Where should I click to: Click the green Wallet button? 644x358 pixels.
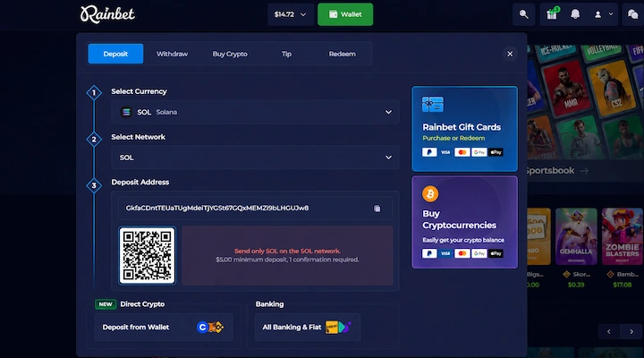tap(345, 14)
